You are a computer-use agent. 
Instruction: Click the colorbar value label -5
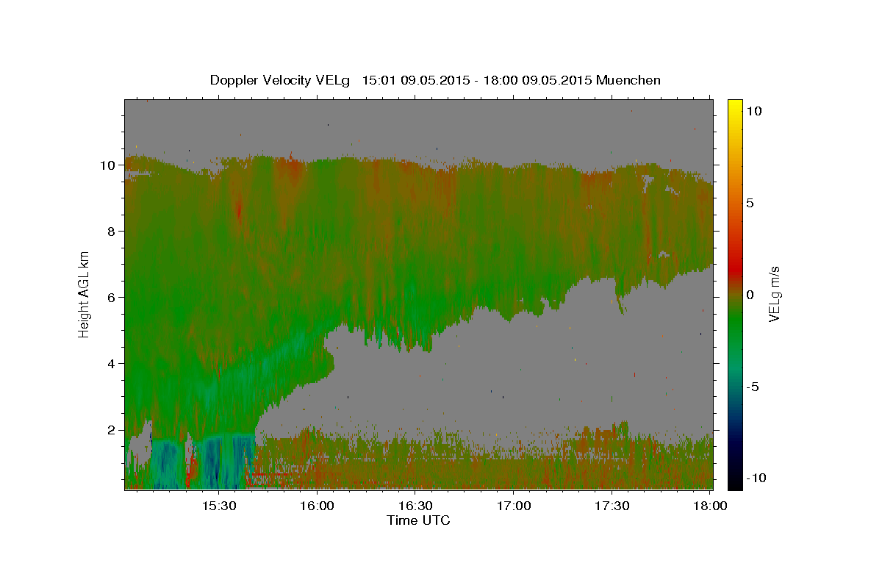click(x=753, y=386)
